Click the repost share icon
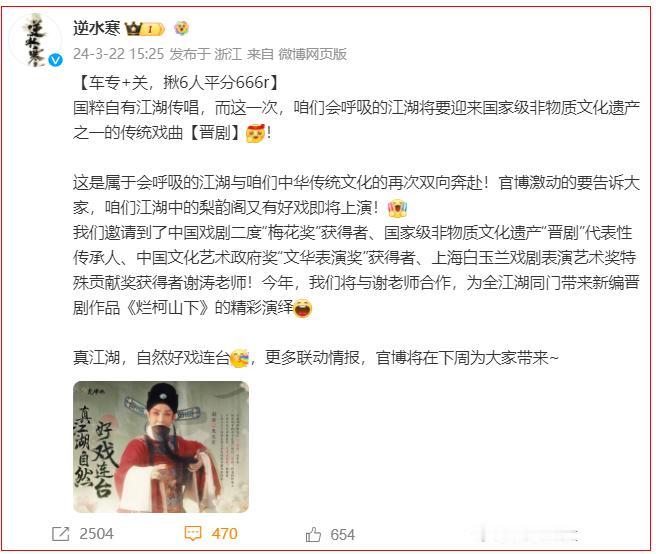Image resolution: width=656 pixels, height=554 pixels. click(60, 534)
